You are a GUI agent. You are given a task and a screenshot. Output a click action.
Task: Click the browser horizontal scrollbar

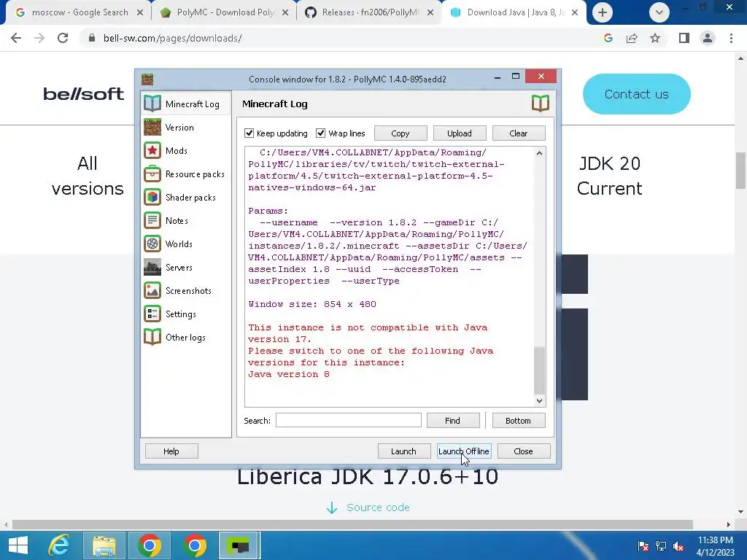352,524
